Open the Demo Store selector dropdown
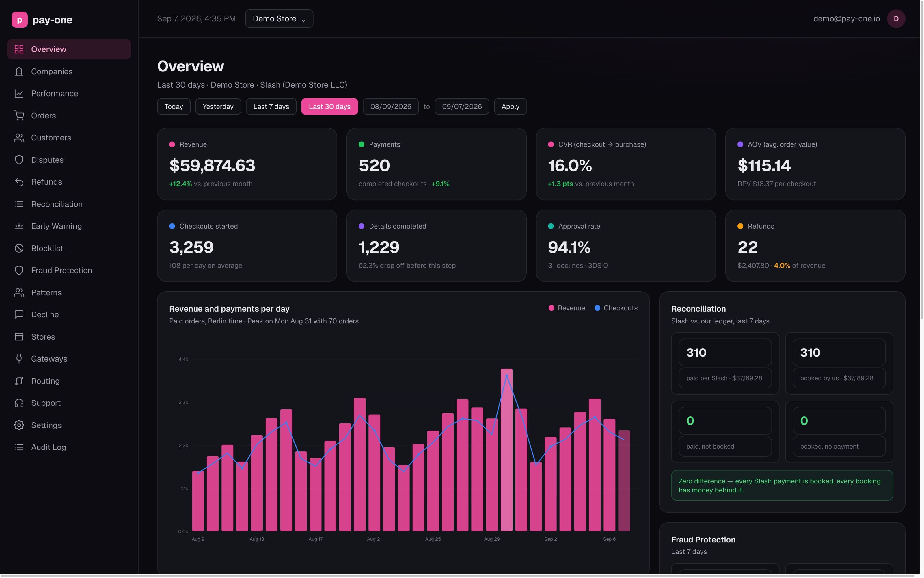Viewport: 924px width, 578px height. [279, 19]
